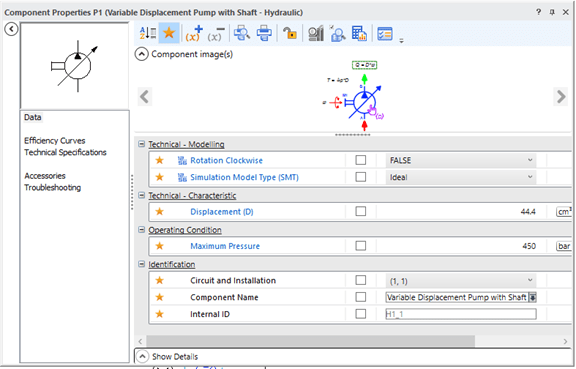Click the Component Name text field
576x369 pixels.
click(457, 297)
